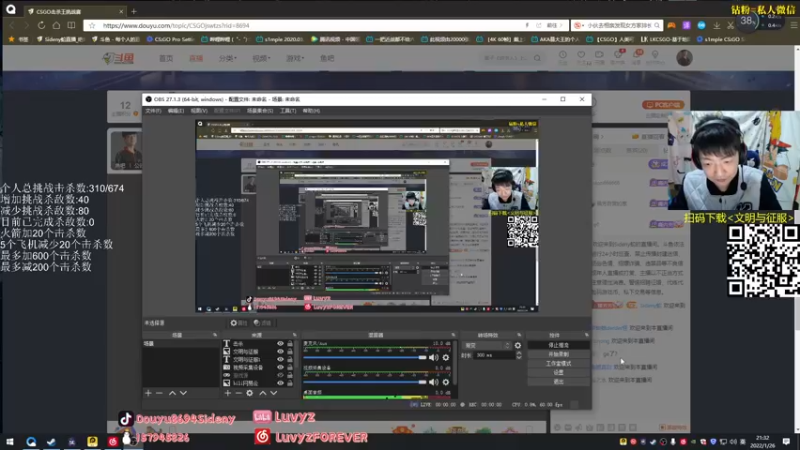
Task: Click Start Recording button in OBS controls
Action: (558, 355)
